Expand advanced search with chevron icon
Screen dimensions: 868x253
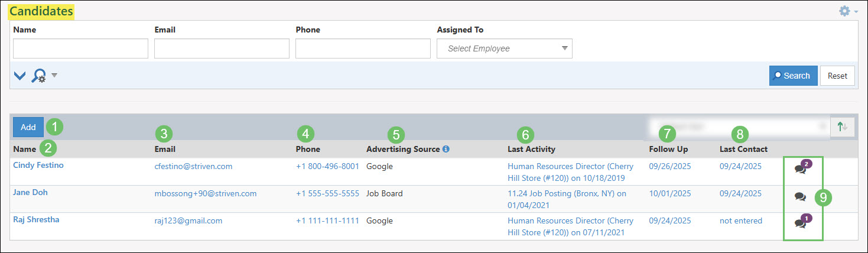19,76
